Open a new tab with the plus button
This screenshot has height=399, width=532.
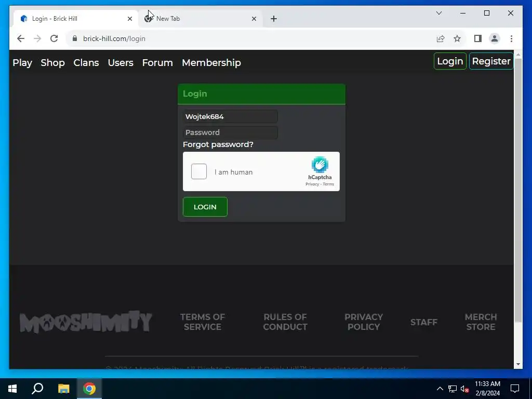pos(274,19)
